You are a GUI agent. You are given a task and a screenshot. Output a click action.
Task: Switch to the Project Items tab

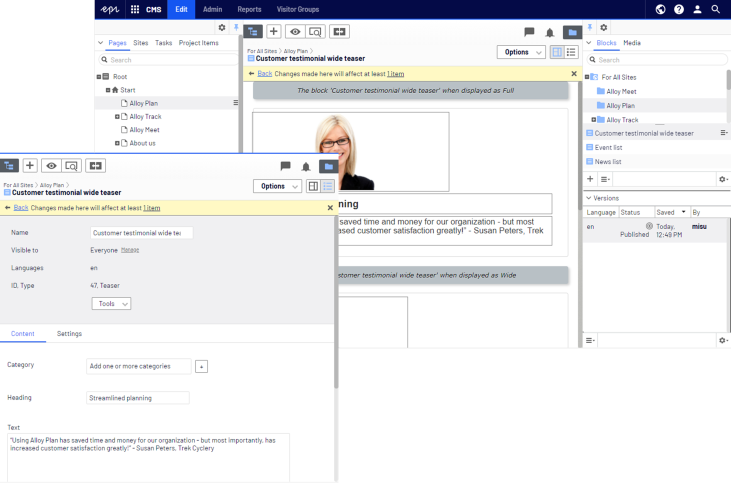[x=199, y=43]
